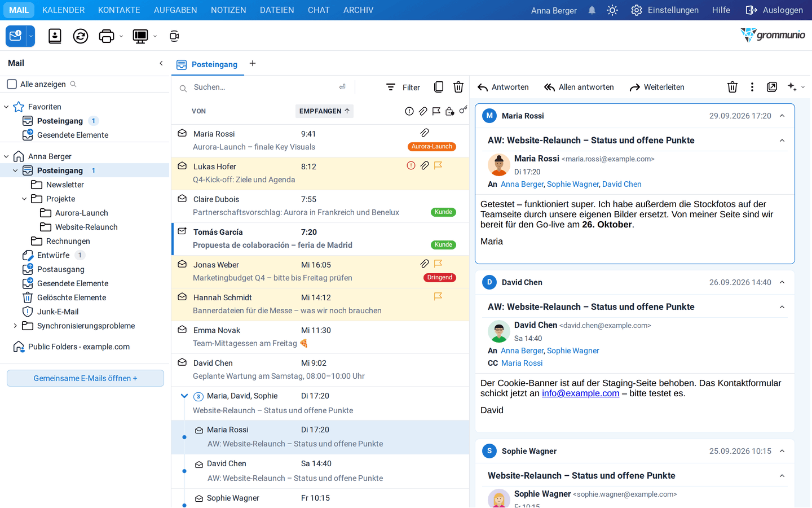Open the address book icon in the toolbar
The height and width of the screenshot is (508, 812).
(55, 36)
